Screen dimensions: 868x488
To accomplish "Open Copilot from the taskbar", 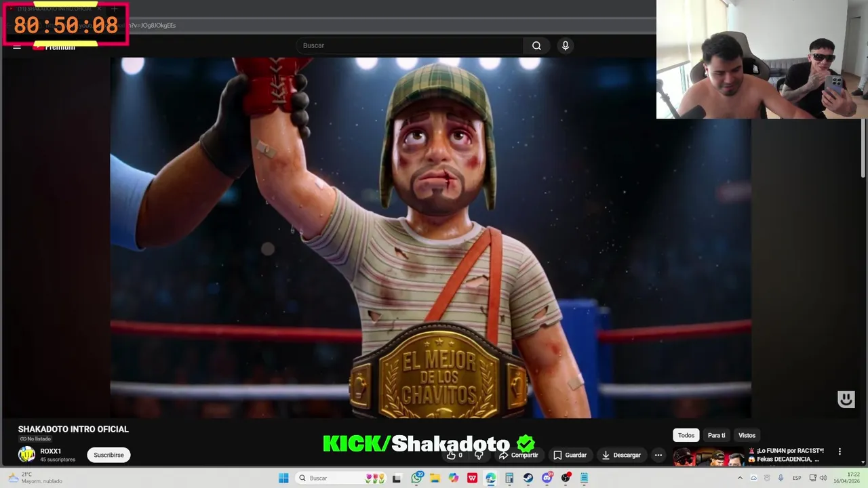I will point(454,478).
